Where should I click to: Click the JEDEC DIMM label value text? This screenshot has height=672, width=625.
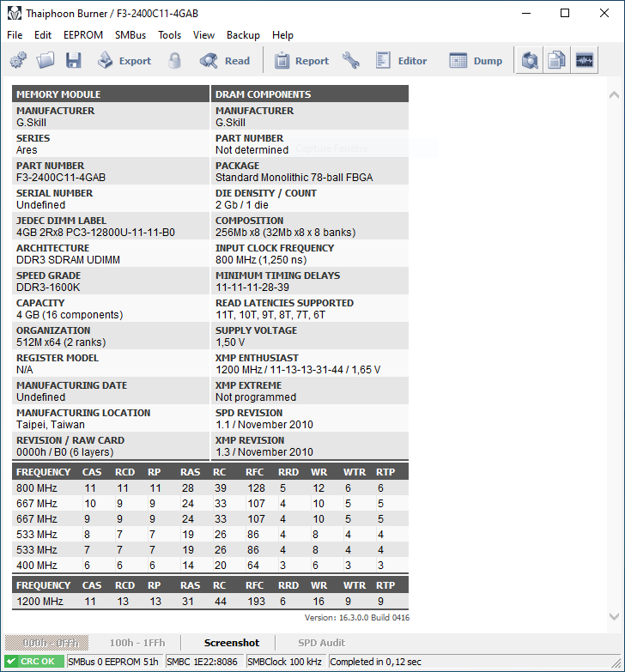[95, 233]
